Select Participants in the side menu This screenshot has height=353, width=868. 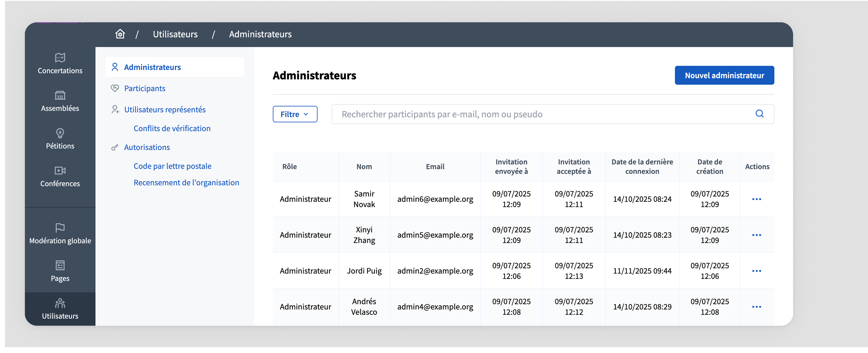coord(145,88)
